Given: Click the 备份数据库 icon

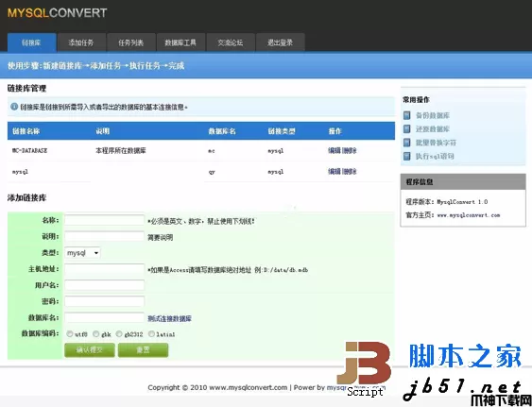Looking at the screenshot, I should (x=407, y=115).
